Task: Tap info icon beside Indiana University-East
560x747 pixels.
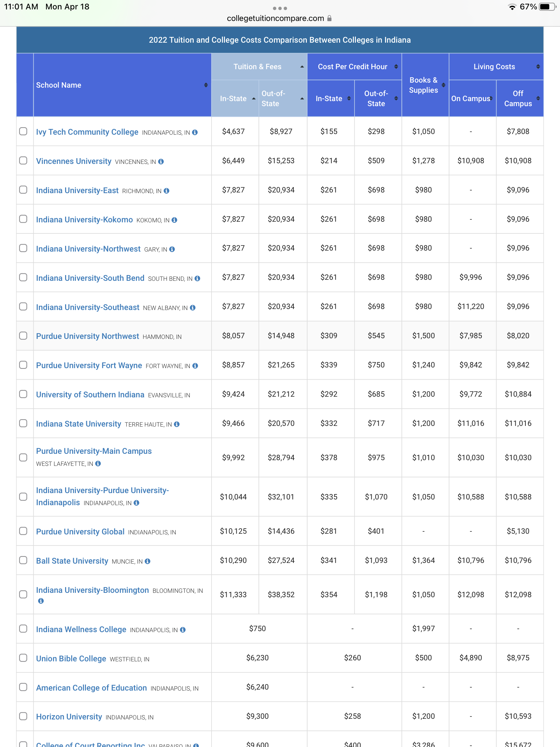Action: [x=167, y=191]
